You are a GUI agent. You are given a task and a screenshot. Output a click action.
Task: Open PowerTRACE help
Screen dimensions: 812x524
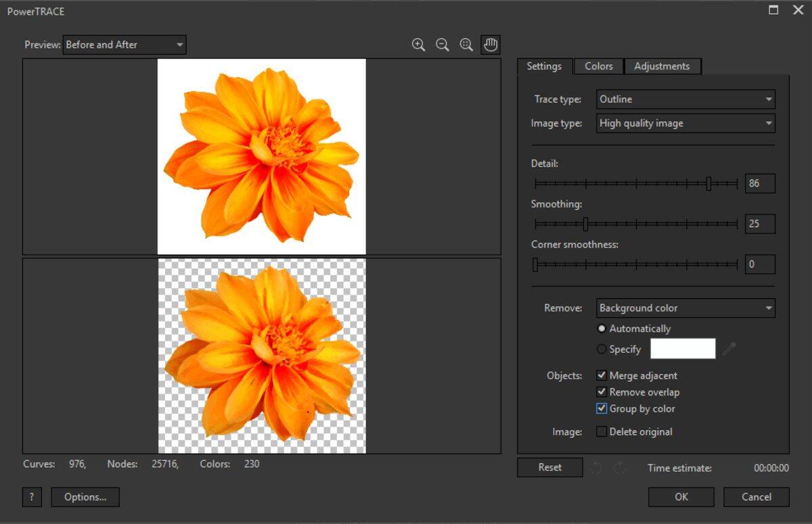click(x=31, y=496)
